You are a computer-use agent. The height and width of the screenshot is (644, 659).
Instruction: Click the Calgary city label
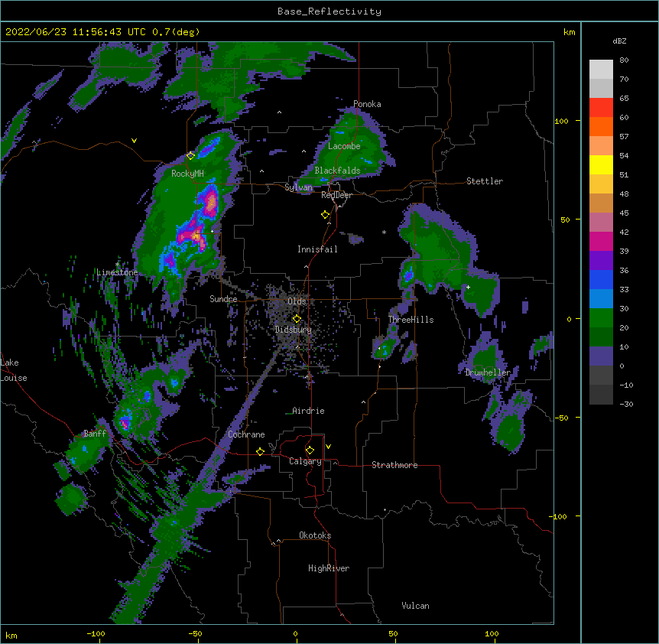[305, 461]
